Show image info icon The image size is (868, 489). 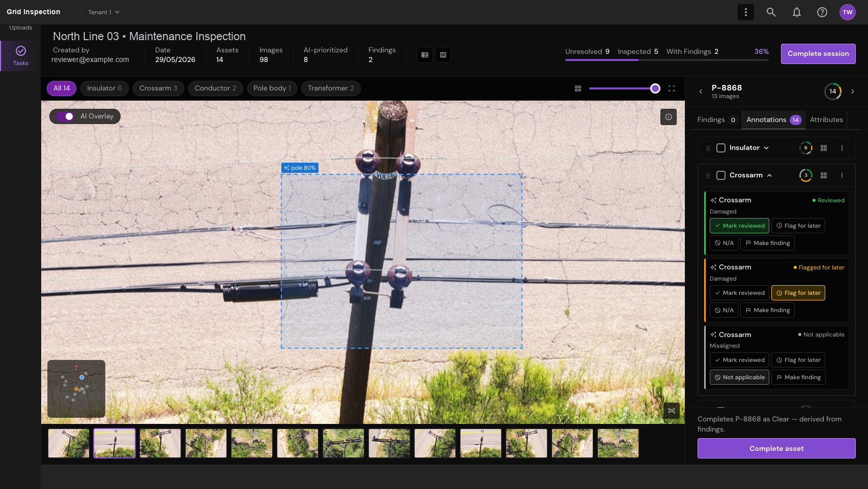[668, 117]
